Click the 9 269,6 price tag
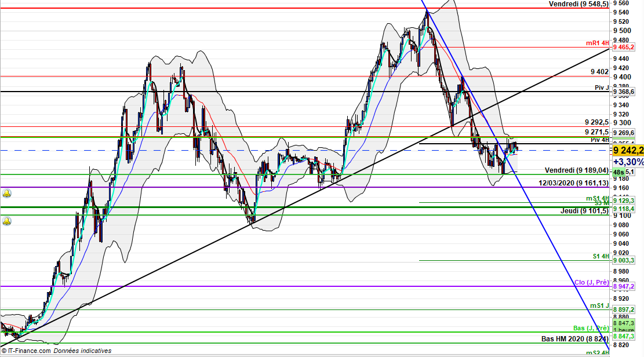644x357 pixels. tap(624, 133)
